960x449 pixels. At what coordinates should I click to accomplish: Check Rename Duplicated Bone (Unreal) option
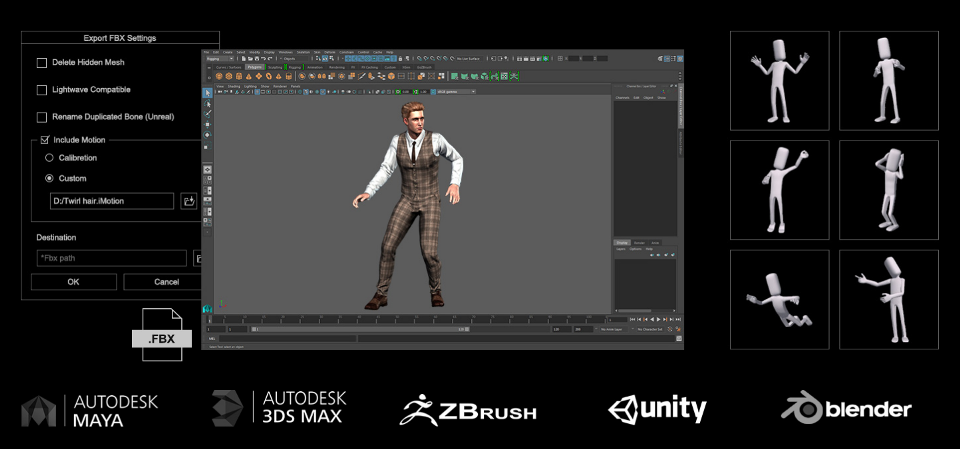42,117
